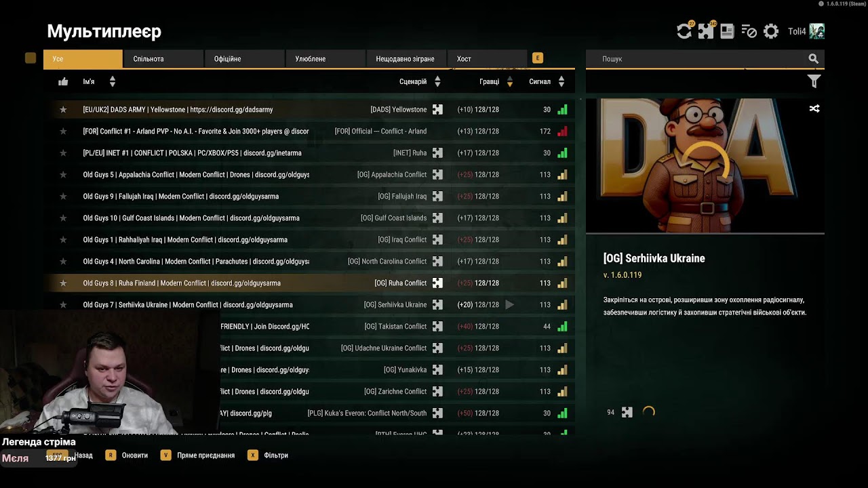This screenshot has width=868, height=488.
Task: Click the Пряме приєднання button label
Action: [x=206, y=455]
